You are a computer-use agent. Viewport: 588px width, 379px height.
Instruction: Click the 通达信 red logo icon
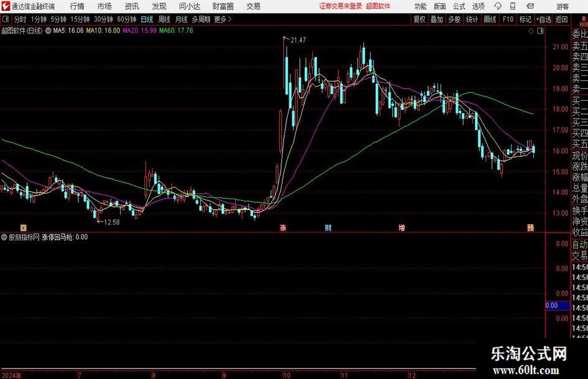click(6, 6)
